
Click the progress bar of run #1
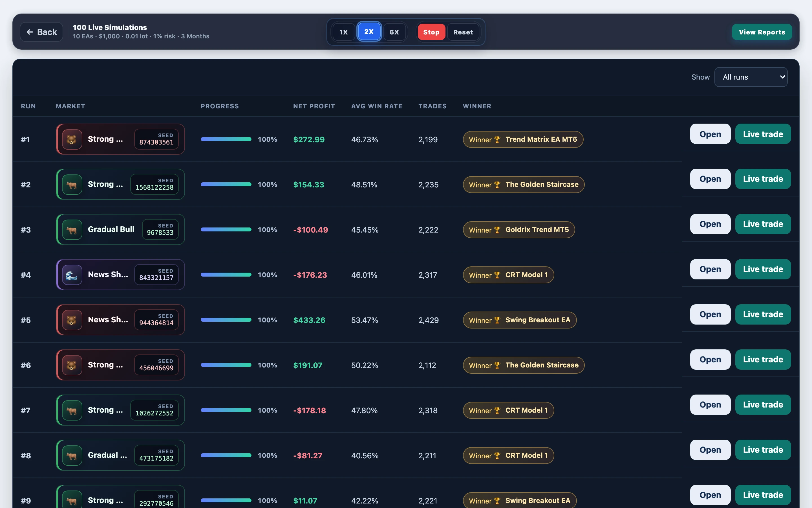(226, 139)
